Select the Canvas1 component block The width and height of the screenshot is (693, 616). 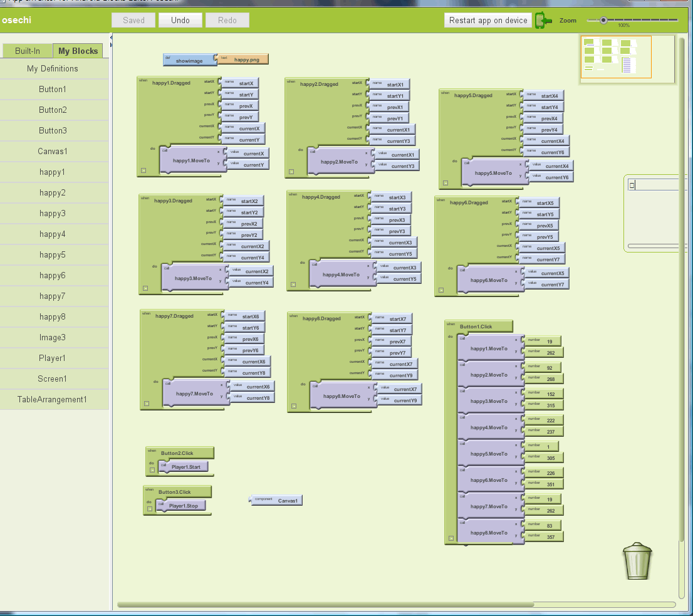(276, 500)
